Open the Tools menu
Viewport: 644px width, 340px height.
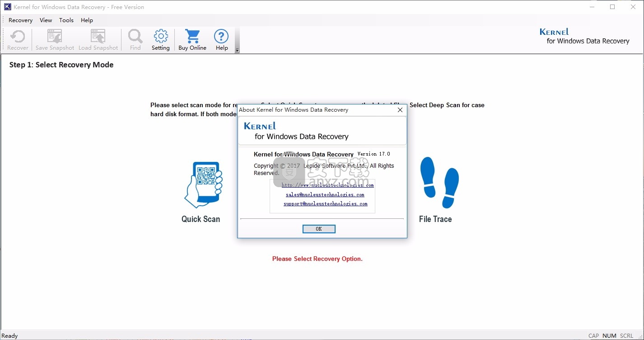[x=66, y=20]
